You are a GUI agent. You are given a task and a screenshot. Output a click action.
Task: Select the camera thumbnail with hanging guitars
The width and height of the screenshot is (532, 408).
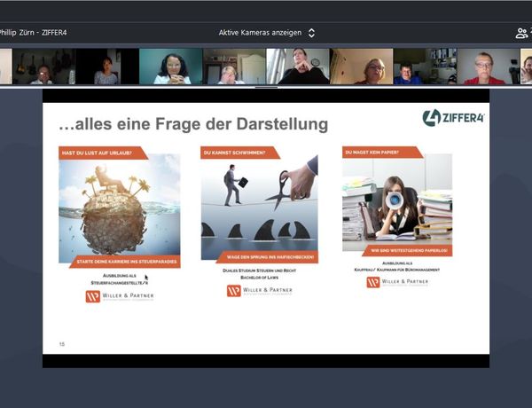tap(41, 67)
